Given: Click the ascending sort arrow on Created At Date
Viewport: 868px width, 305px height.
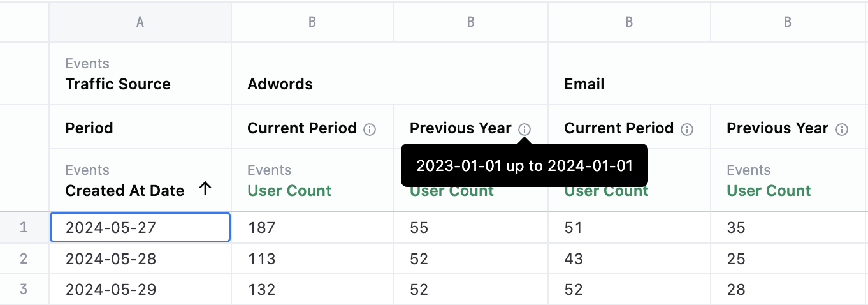Looking at the screenshot, I should (205, 189).
